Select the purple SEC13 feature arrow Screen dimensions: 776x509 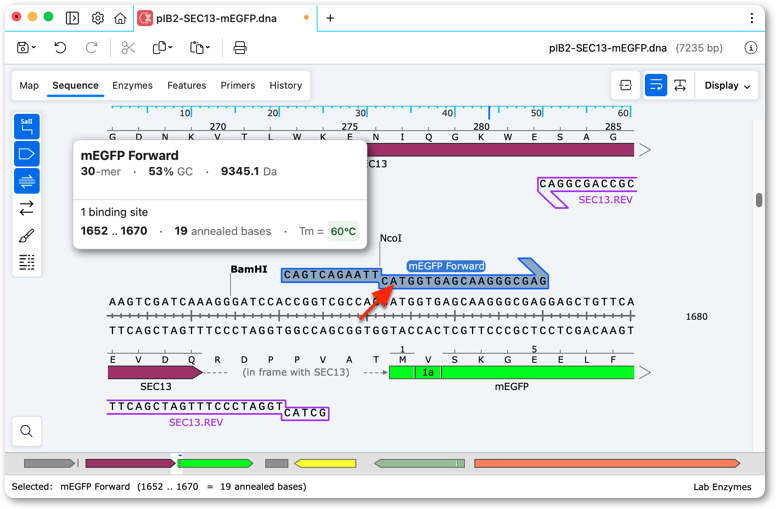155,372
